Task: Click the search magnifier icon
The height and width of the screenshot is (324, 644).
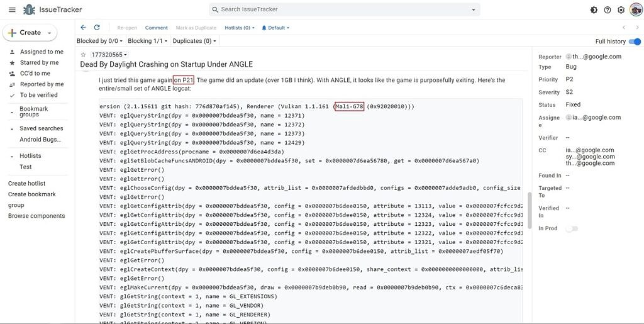Action: [x=215, y=9]
